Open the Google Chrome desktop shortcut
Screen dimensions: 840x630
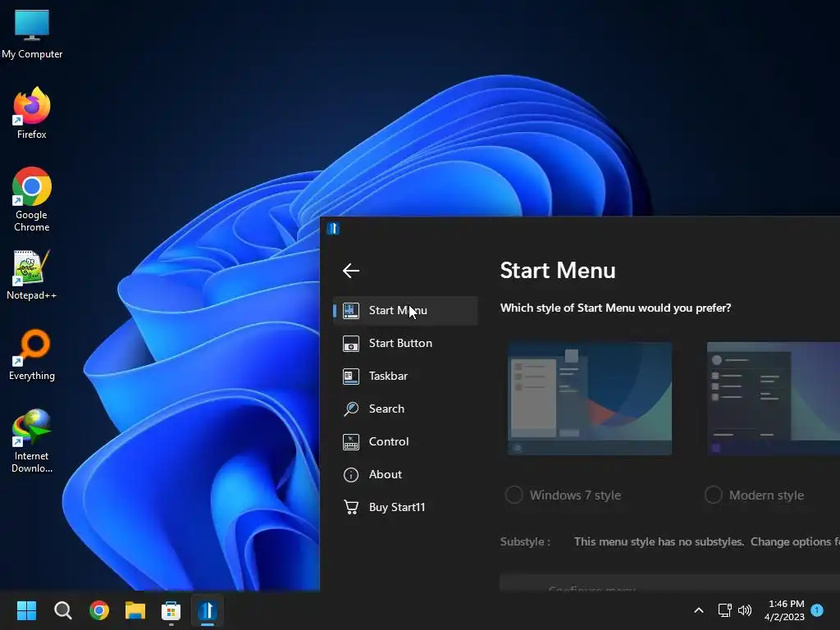32,199
